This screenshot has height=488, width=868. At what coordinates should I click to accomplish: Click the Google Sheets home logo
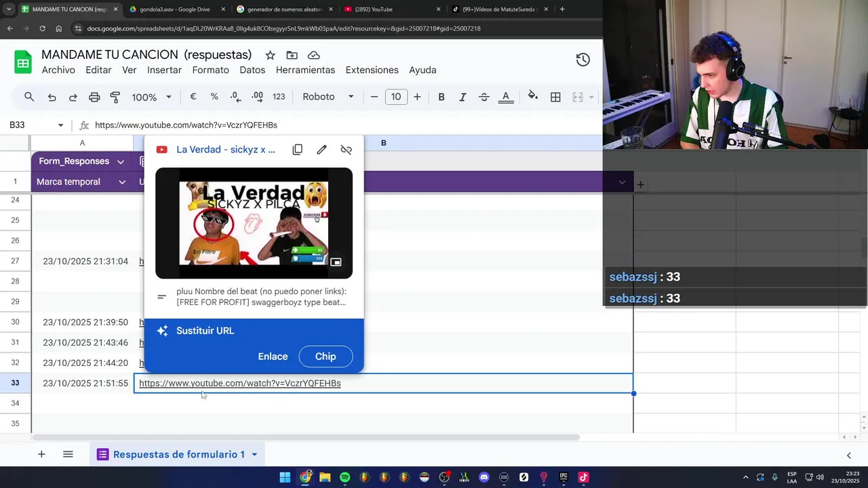point(23,62)
